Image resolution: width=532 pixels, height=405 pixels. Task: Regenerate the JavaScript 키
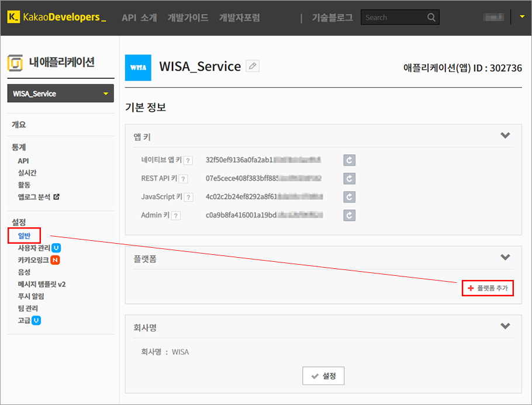click(x=349, y=197)
